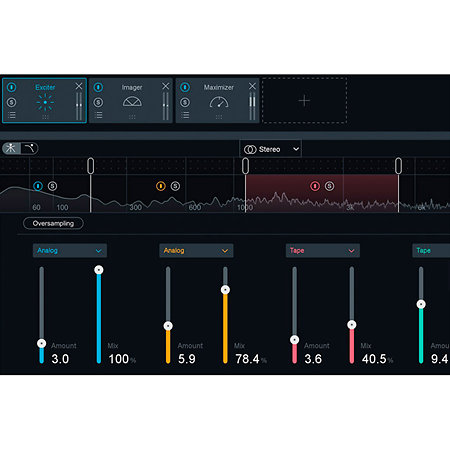Select the Imager module dome icon
The height and width of the screenshot is (450, 450).
click(x=132, y=102)
